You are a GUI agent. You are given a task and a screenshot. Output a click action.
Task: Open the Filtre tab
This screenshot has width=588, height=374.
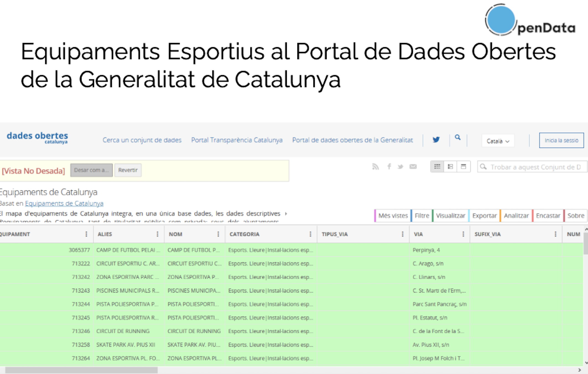[x=422, y=216]
